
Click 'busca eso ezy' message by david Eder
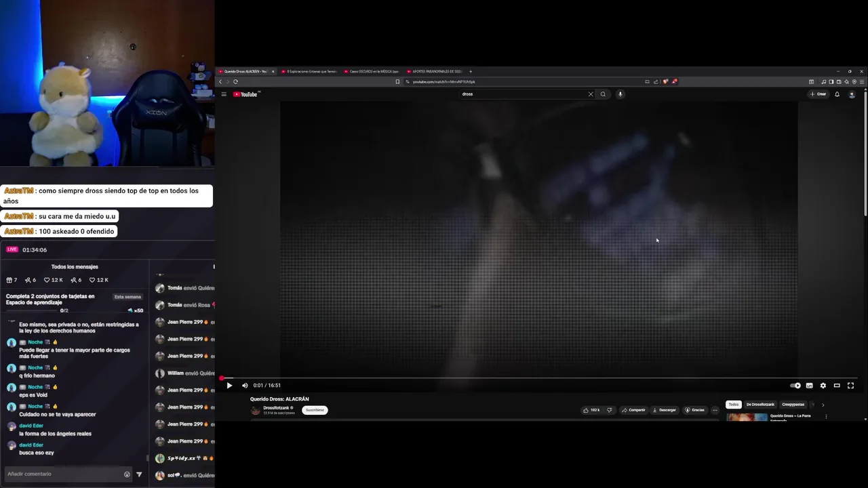(x=37, y=453)
